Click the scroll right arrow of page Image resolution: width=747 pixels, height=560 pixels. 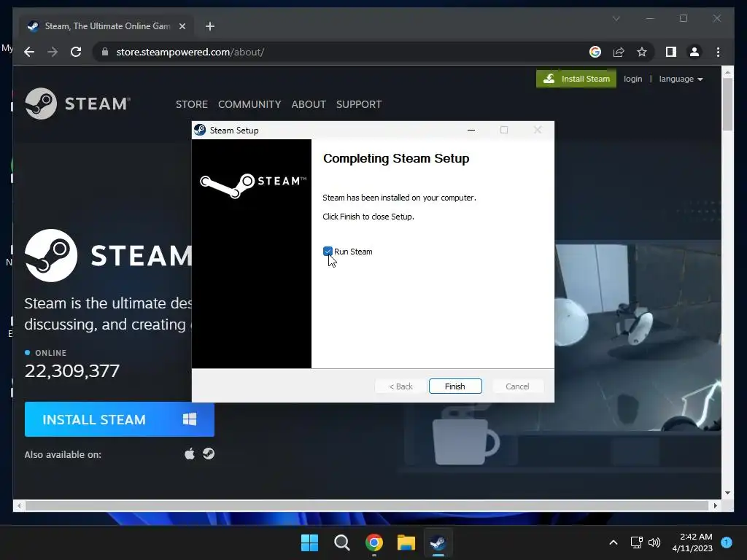click(716, 506)
